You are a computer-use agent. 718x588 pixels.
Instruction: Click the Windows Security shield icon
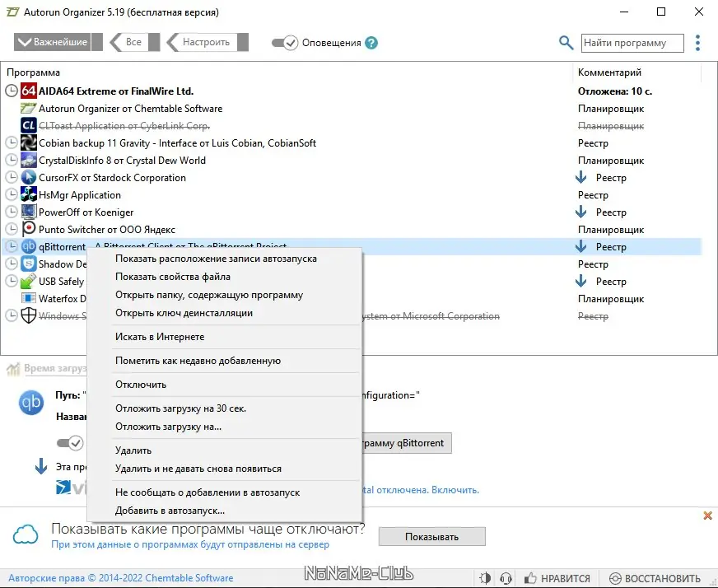click(28, 315)
